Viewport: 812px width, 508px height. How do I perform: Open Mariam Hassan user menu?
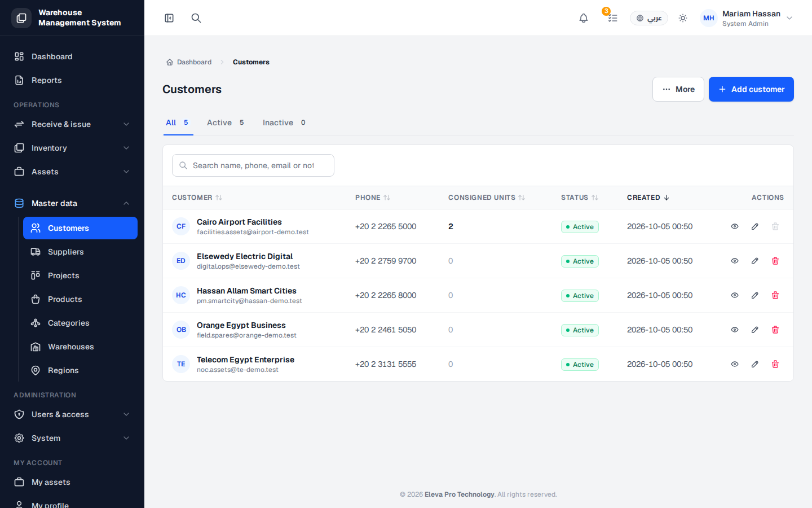click(x=747, y=18)
